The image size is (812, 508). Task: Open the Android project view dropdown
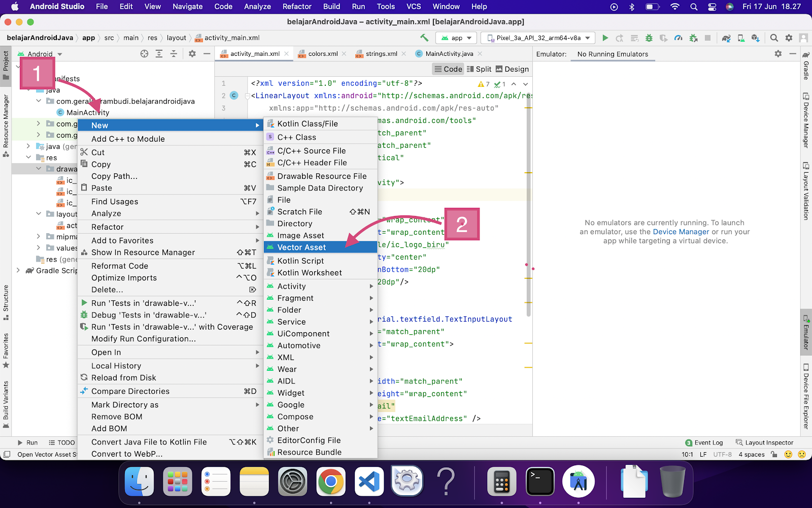(x=40, y=54)
